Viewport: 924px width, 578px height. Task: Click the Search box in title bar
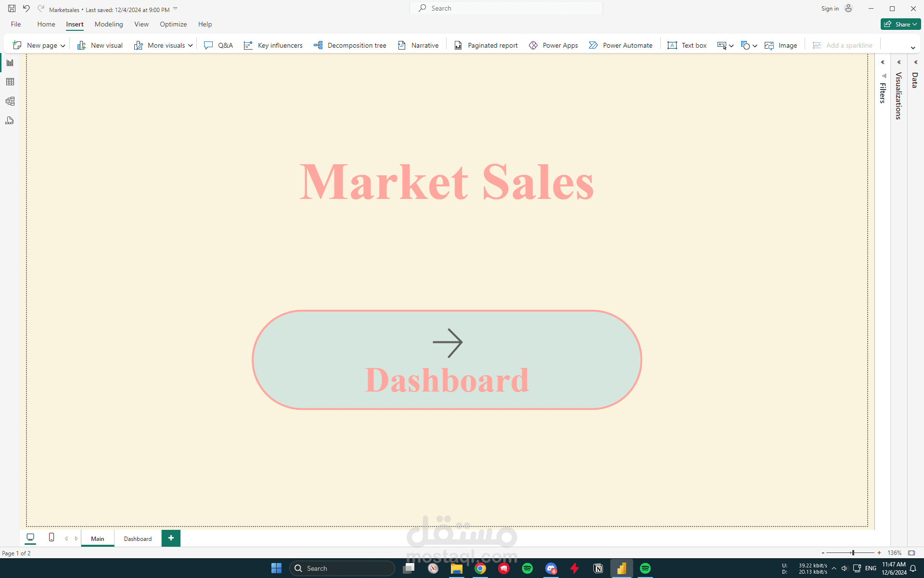click(506, 8)
